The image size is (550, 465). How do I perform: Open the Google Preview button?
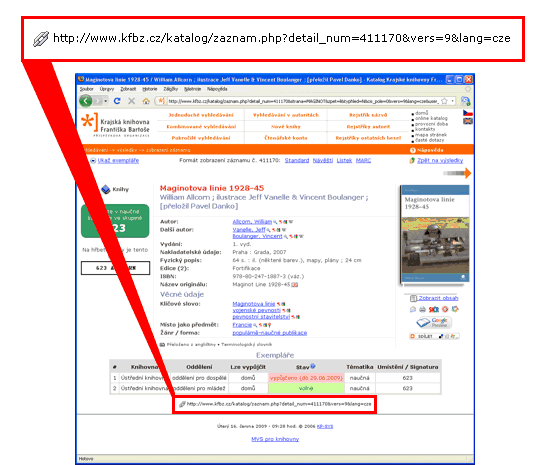[x=434, y=322]
